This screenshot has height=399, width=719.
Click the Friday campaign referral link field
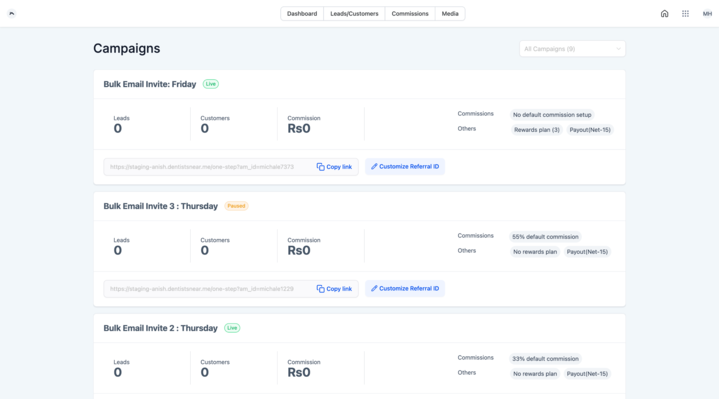(207, 167)
